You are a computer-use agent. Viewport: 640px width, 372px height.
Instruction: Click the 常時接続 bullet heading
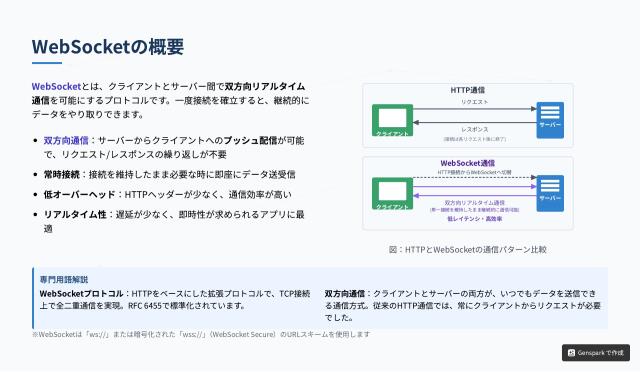(62, 174)
